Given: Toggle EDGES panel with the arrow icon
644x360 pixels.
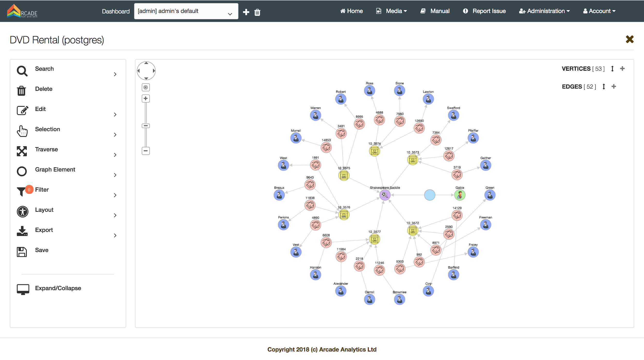Looking at the screenshot, I should (604, 87).
